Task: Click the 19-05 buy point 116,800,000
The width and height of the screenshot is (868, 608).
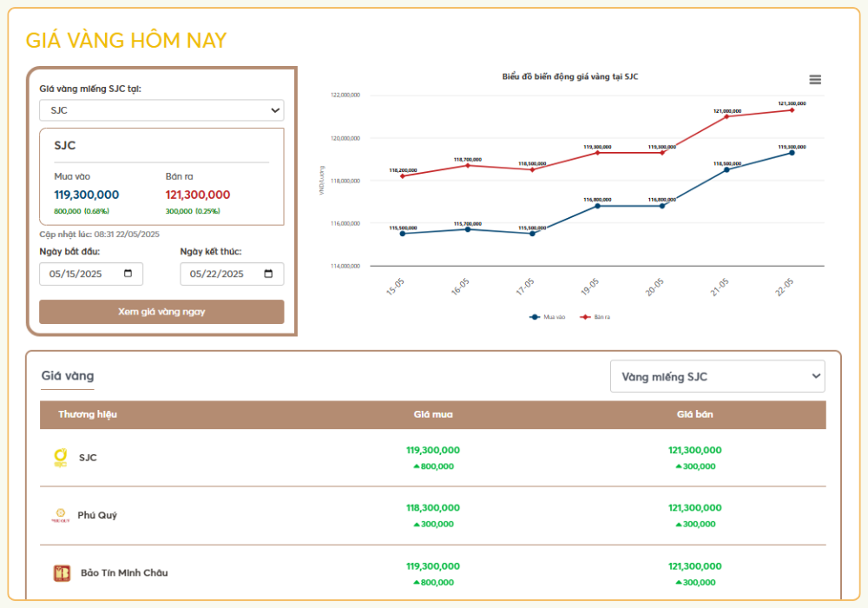Action: coord(597,206)
